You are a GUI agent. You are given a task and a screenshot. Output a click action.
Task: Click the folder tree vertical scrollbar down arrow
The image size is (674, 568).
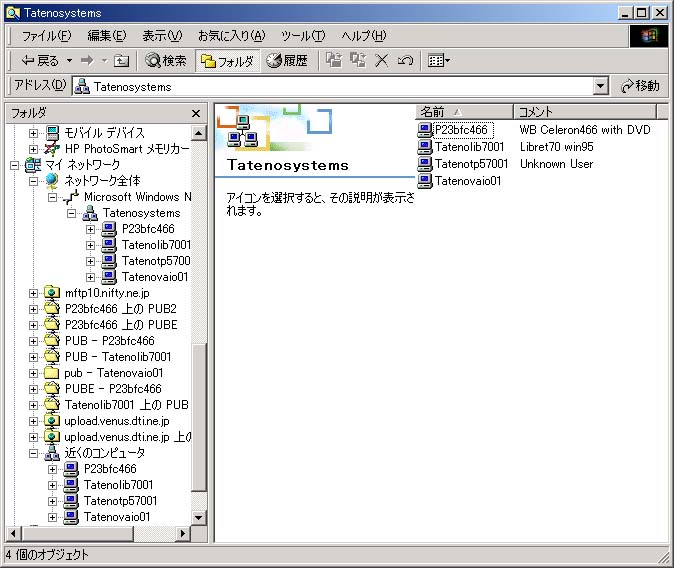198,517
